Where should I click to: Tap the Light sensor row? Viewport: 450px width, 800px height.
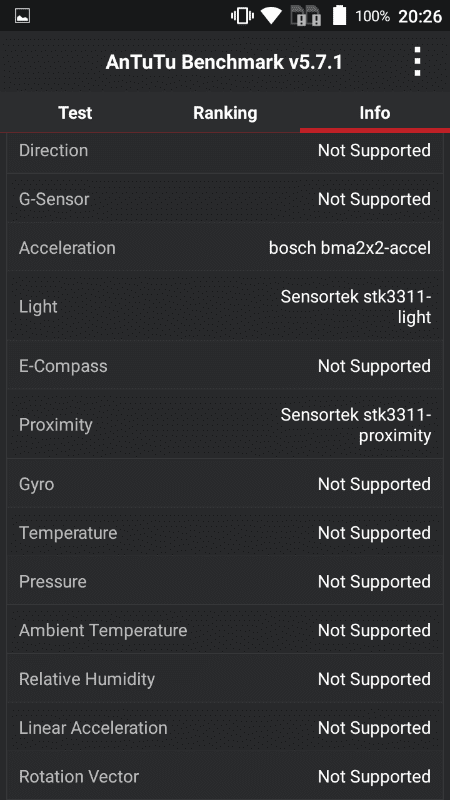(225, 307)
